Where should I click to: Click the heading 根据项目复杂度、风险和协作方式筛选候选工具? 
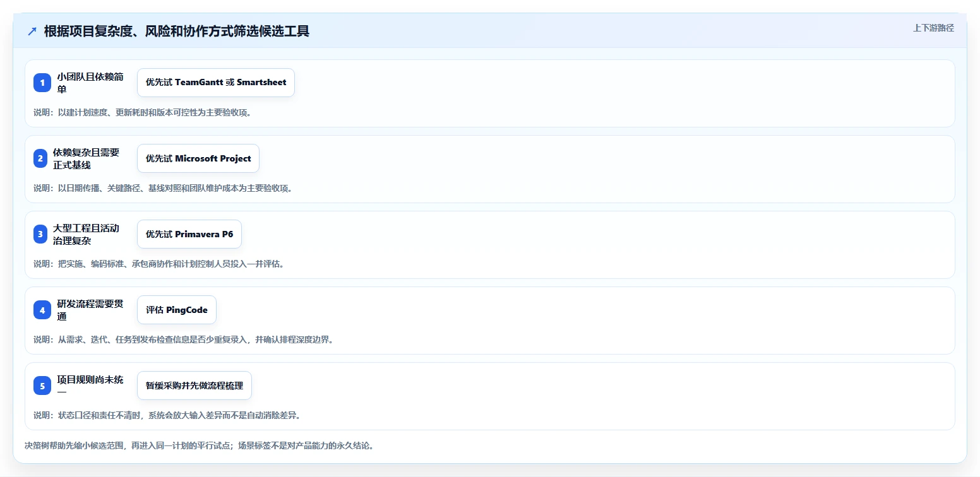pos(177,31)
